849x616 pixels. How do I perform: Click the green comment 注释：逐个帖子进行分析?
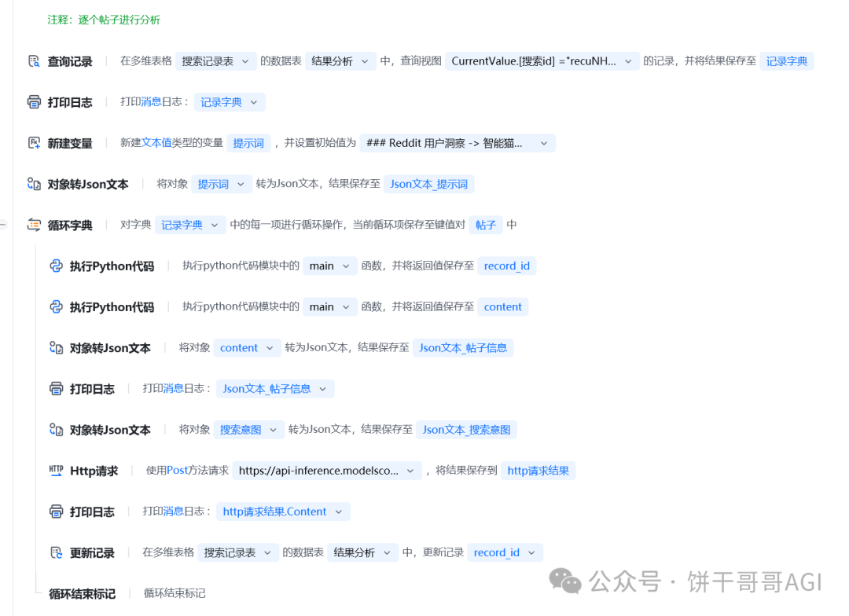[104, 20]
